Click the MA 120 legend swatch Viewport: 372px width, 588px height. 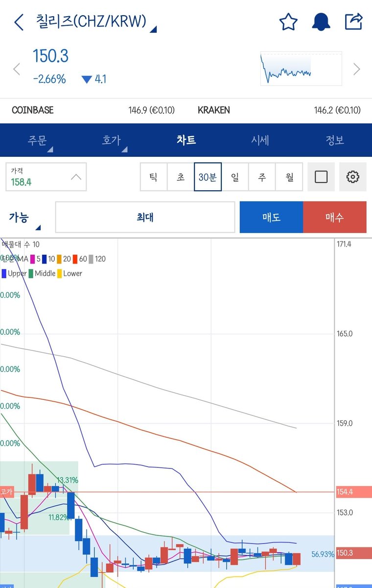pos(91,259)
